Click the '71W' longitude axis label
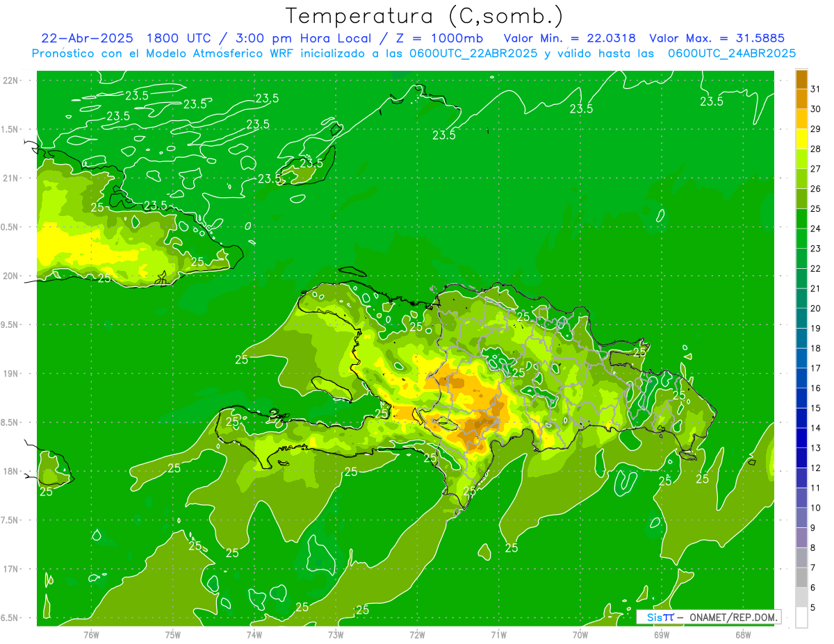834x644 pixels. (498, 634)
